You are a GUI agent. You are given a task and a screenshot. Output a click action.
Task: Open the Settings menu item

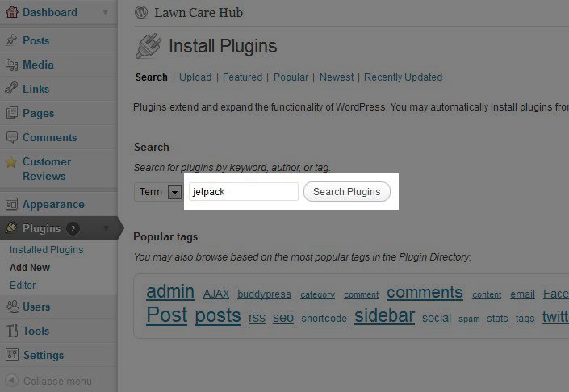tap(44, 355)
